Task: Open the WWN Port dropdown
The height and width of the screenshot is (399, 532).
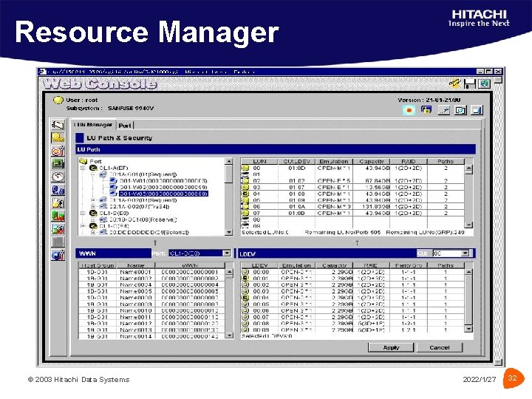Action: pyautogui.click(x=226, y=253)
